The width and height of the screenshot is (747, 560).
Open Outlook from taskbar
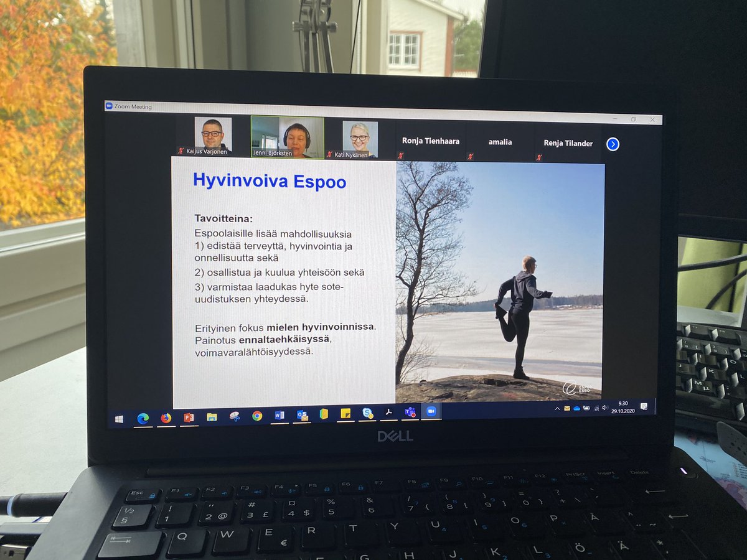pos(303,415)
